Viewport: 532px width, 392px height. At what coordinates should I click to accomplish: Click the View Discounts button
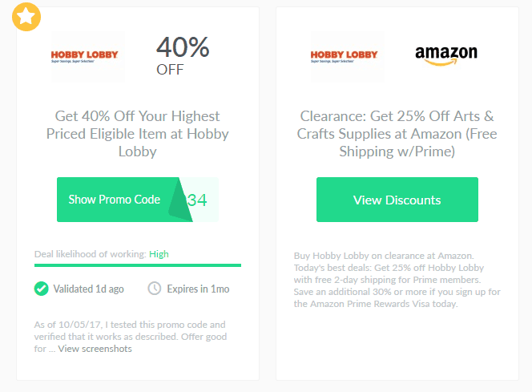click(397, 200)
